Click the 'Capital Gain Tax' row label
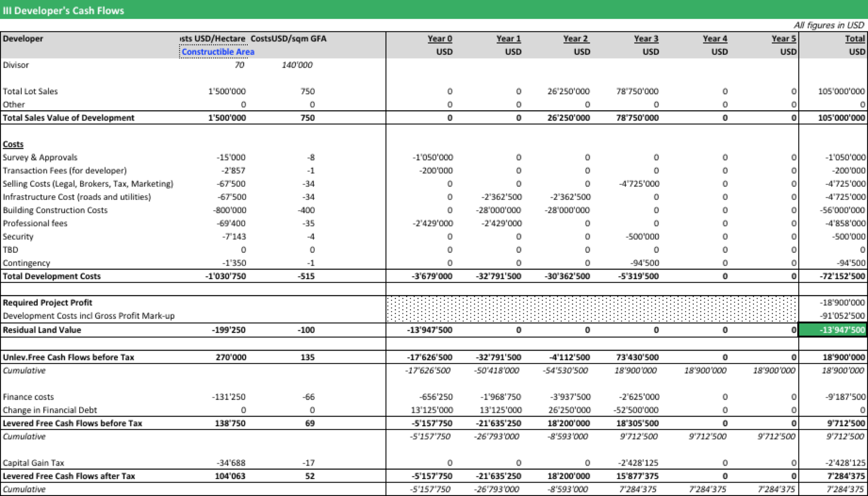Image resolution: width=868 pixels, height=496 pixels. [x=33, y=463]
